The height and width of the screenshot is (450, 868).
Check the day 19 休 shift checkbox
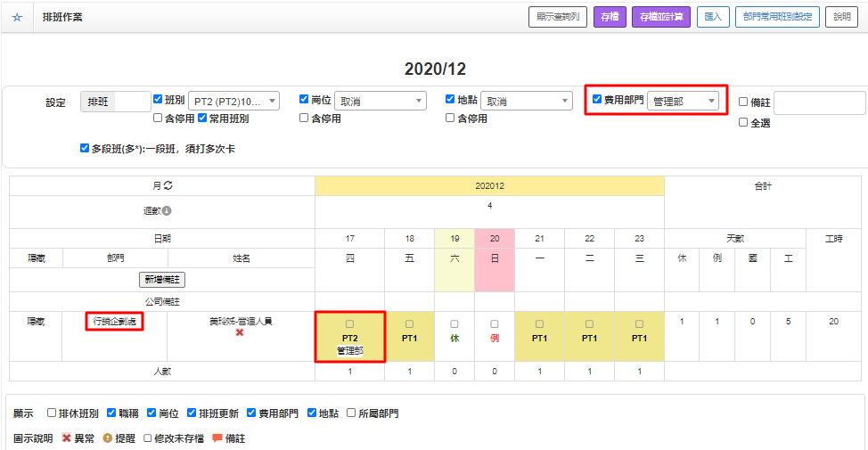(454, 324)
